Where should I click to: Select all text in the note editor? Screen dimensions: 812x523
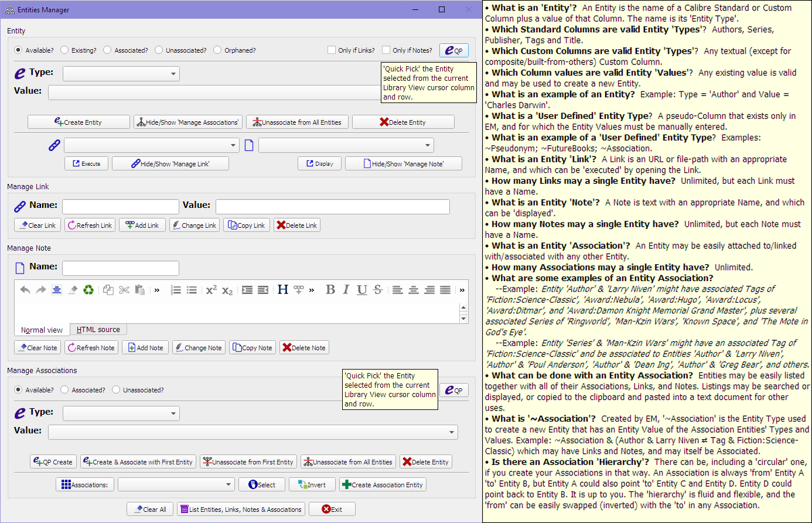coord(57,290)
